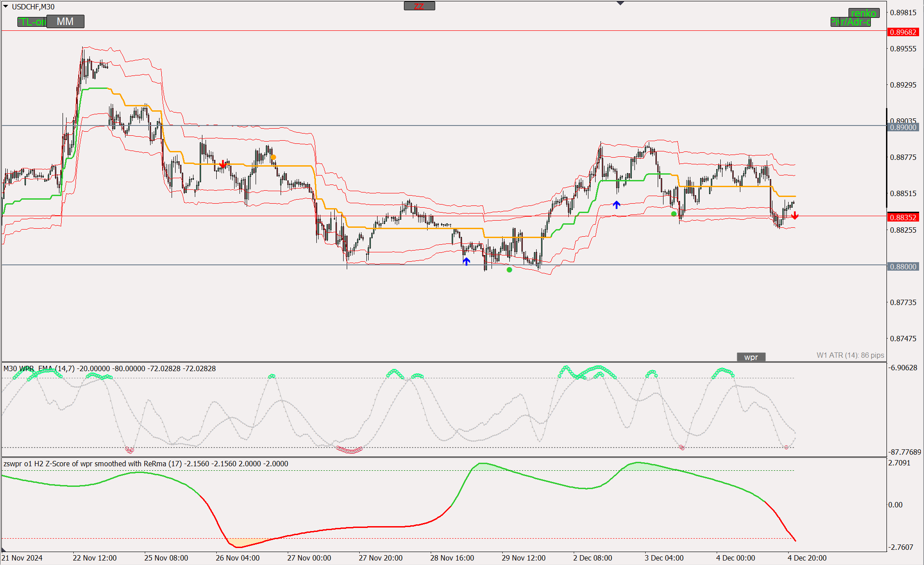Click the gray 0.89000 level price tag
Viewport: 924px width, 565px height.
tap(903, 127)
